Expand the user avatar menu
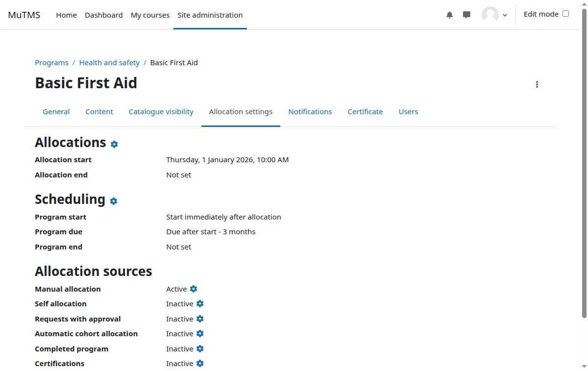Viewport: 588px width, 371px height. click(494, 15)
